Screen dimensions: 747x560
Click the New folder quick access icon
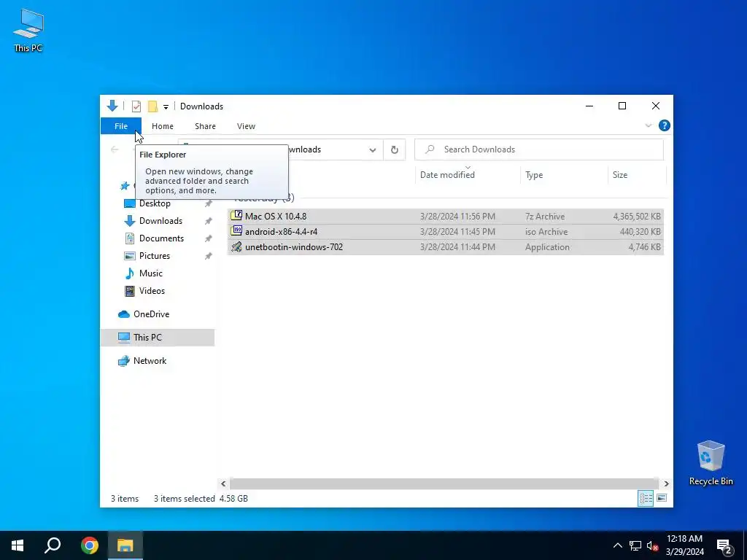(x=152, y=106)
